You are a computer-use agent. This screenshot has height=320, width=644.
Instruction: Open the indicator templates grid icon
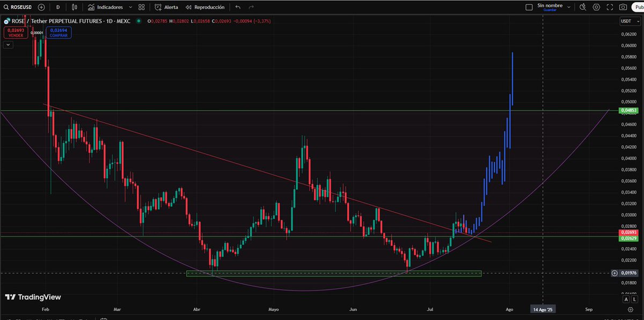click(x=141, y=8)
